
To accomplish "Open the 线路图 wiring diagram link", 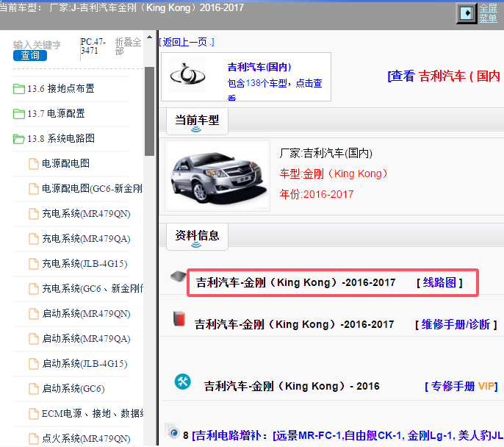I will [x=439, y=282].
